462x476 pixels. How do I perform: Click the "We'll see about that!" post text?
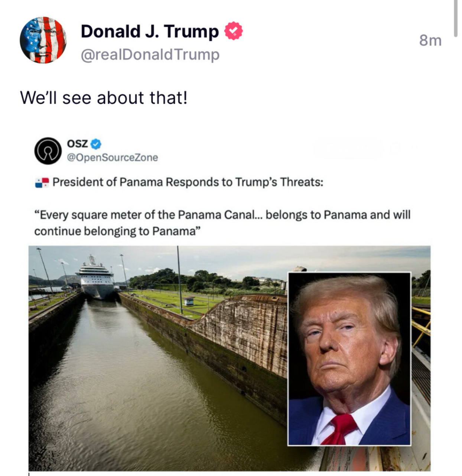pos(104,98)
